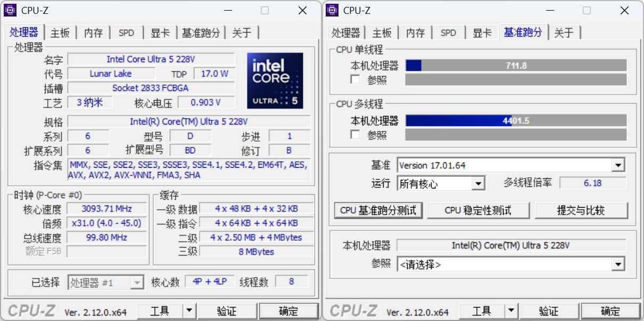Open the 基准 version dropdown
Viewport: 644px width, 321px height.
(618, 166)
